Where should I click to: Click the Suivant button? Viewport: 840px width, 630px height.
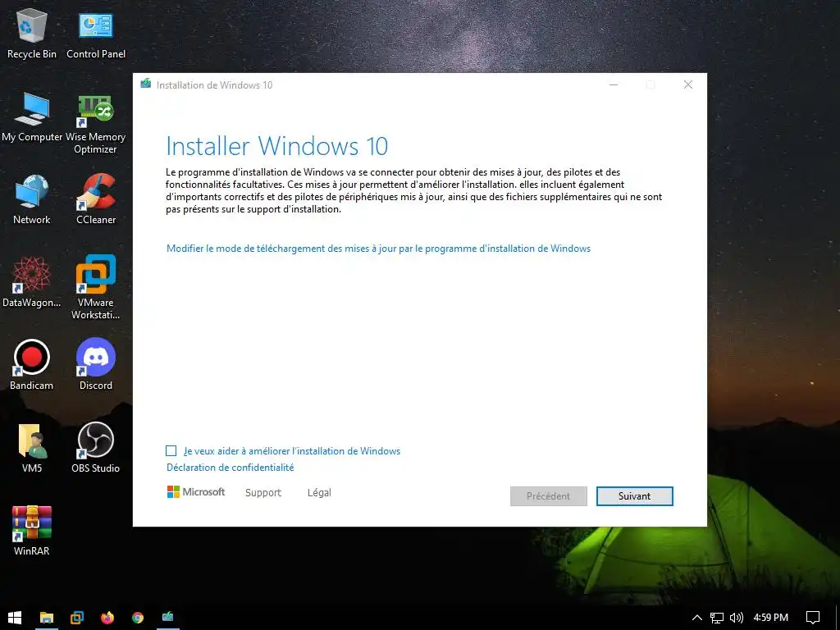tap(635, 496)
